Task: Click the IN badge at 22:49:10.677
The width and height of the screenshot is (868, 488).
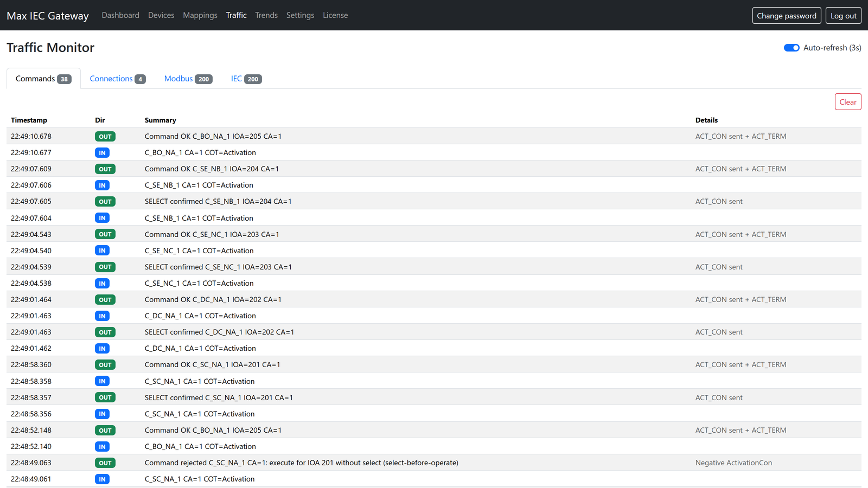Action: click(102, 153)
